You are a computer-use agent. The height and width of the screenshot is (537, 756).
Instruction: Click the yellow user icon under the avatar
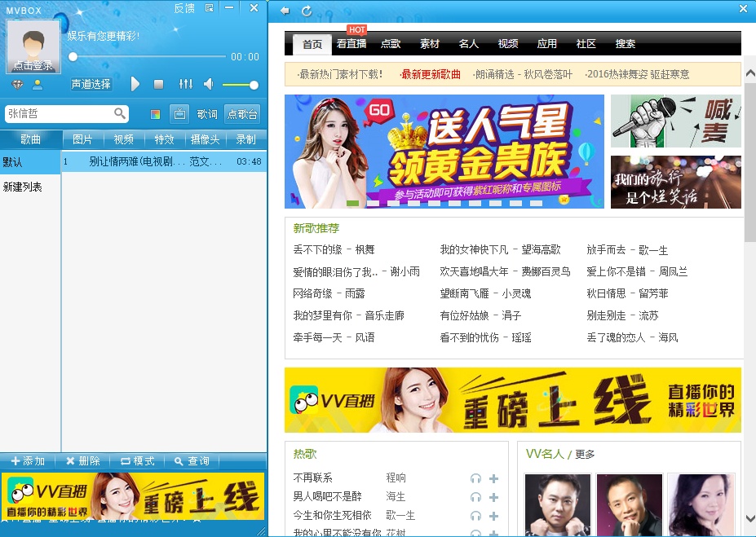pyautogui.click(x=38, y=85)
